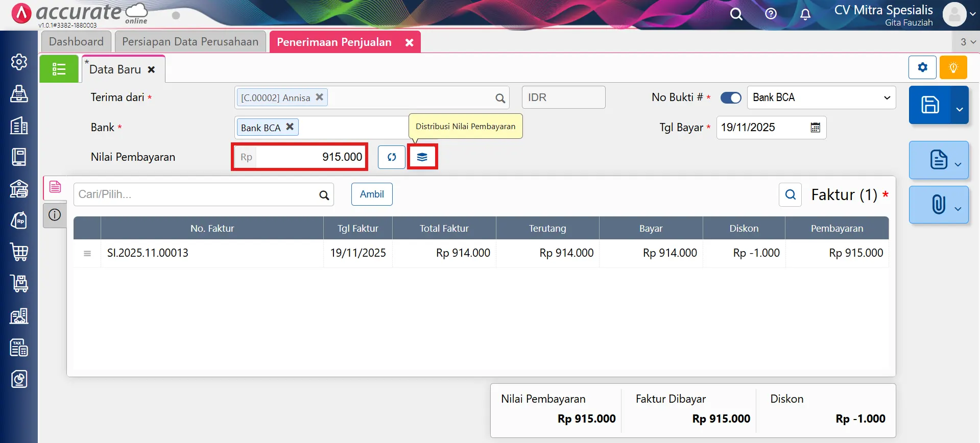Switch to the Dashboard tab
The width and height of the screenshot is (980, 443).
tap(76, 42)
